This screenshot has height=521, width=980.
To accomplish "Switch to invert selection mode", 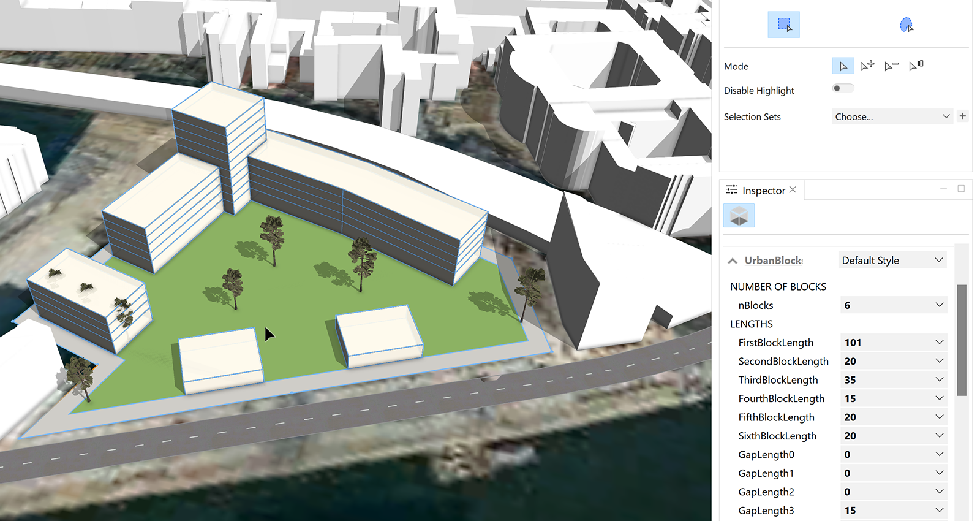I will point(916,66).
